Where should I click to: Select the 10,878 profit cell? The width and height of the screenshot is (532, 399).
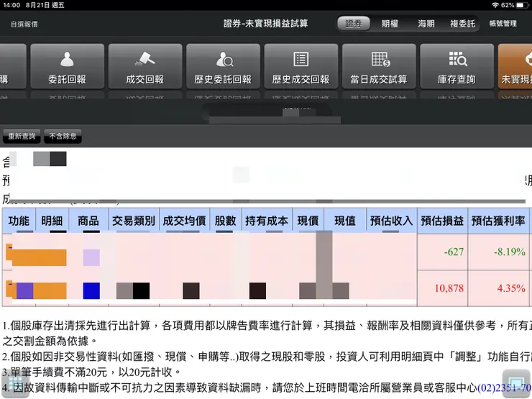[442, 288]
